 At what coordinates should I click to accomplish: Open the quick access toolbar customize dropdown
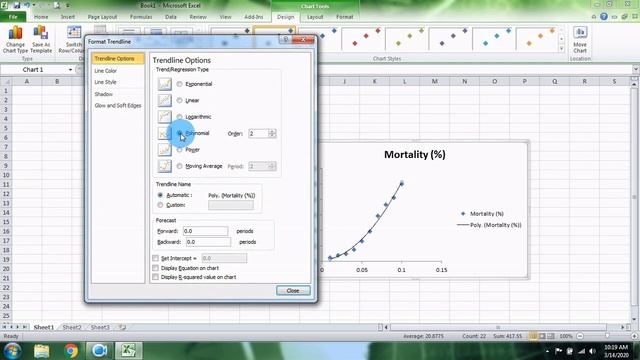[x=68, y=6]
